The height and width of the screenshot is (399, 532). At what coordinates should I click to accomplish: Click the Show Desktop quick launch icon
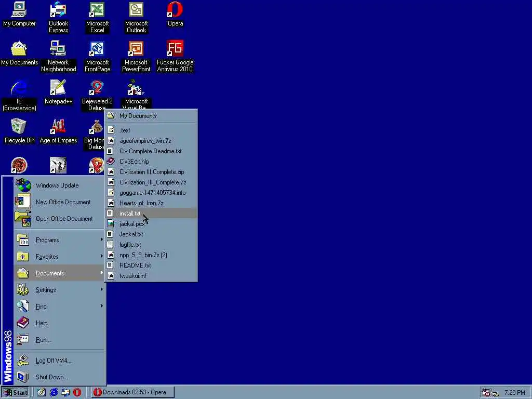(42, 392)
